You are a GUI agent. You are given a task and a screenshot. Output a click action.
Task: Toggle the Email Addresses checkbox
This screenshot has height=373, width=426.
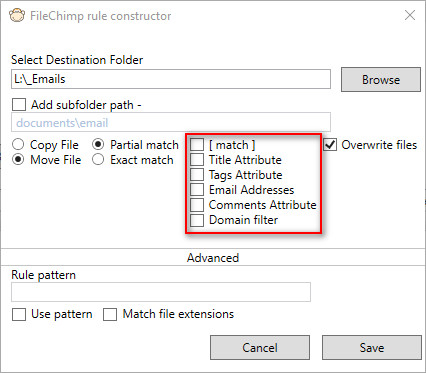coord(197,190)
